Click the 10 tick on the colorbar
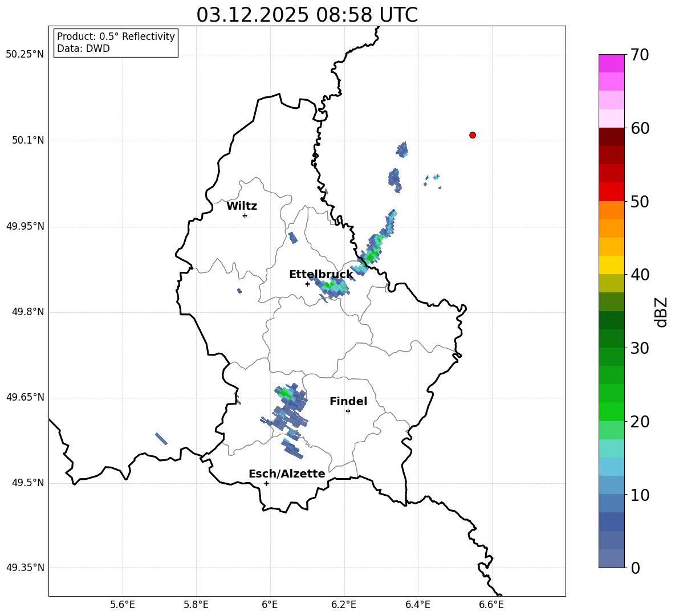This screenshot has width=675, height=616. [x=640, y=495]
